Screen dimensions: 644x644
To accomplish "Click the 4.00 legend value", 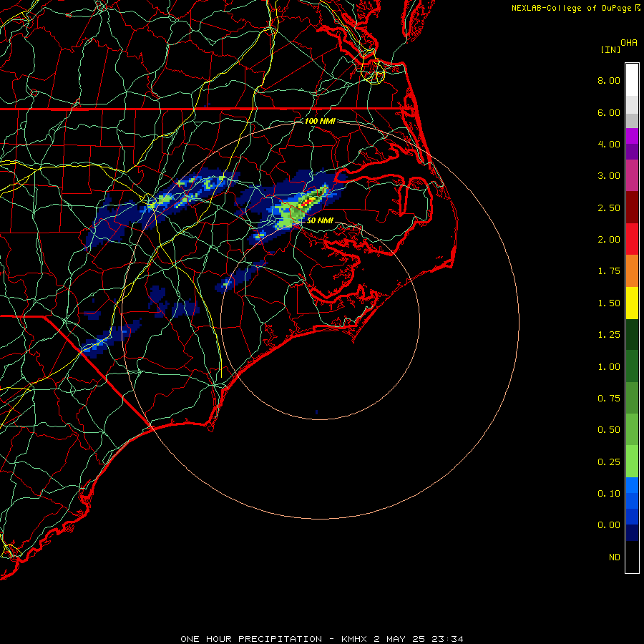I will [609, 144].
